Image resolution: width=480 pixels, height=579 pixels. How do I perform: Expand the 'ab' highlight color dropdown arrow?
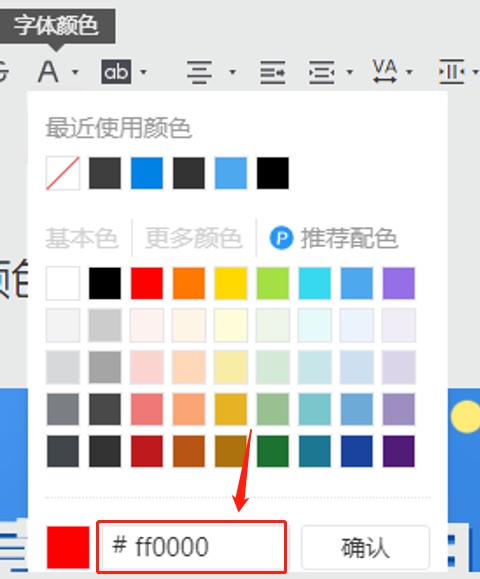point(144,72)
